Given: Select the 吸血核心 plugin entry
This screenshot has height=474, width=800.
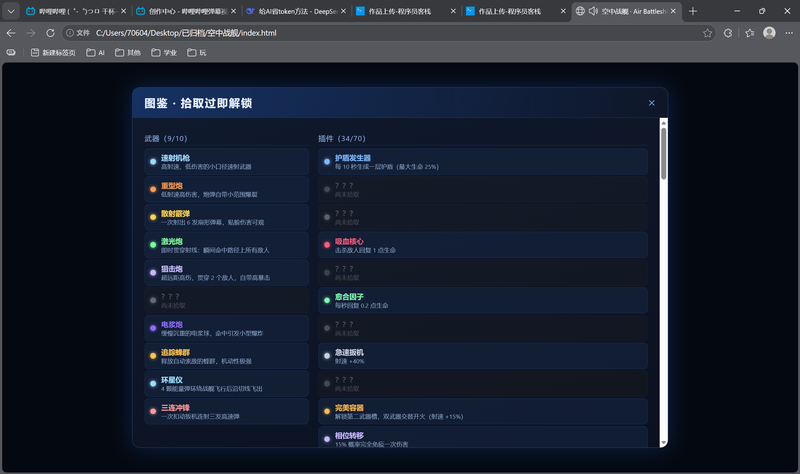Looking at the screenshot, I should coord(483,245).
